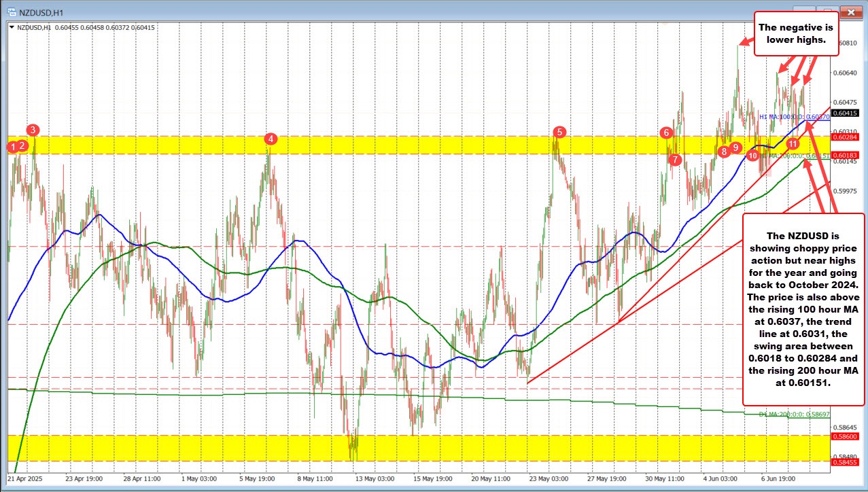This screenshot has height=492, width=868.
Task: Expand the NZDUSD,H1 triangle dropdown on chart
Action: point(12,27)
